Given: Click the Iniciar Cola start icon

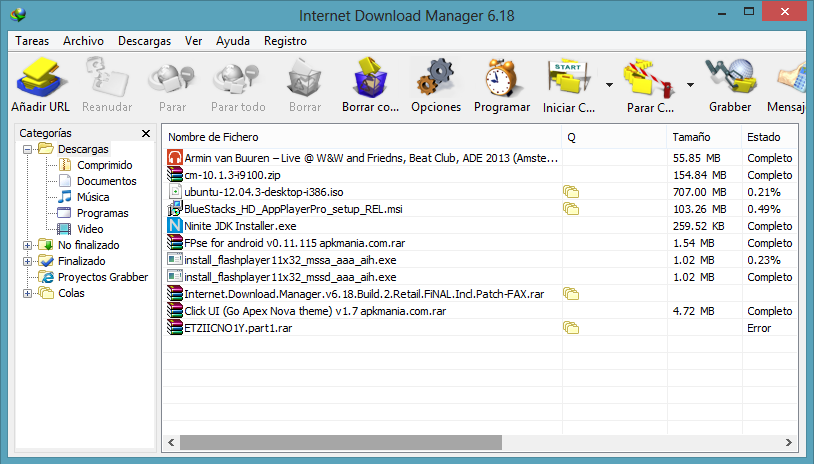Looking at the screenshot, I should coord(569,79).
